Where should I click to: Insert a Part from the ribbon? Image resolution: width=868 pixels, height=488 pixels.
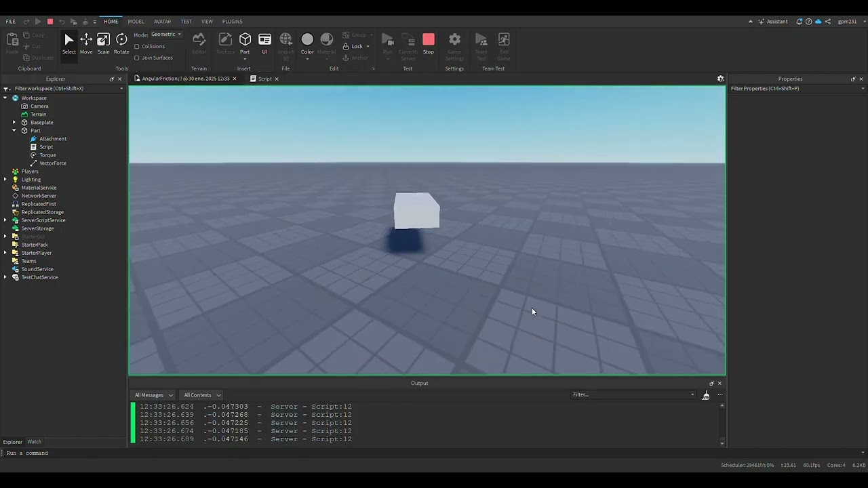[x=245, y=42]
